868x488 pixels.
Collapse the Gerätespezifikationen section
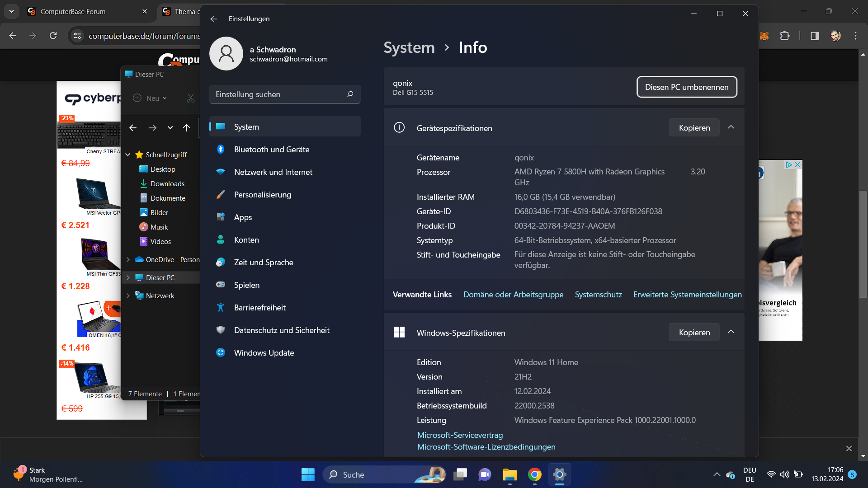[x=731, y=128]
